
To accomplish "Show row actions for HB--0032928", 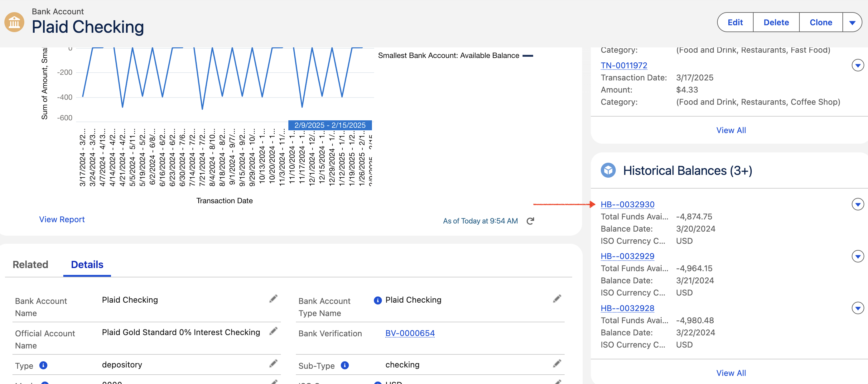I will click(857, 308).
